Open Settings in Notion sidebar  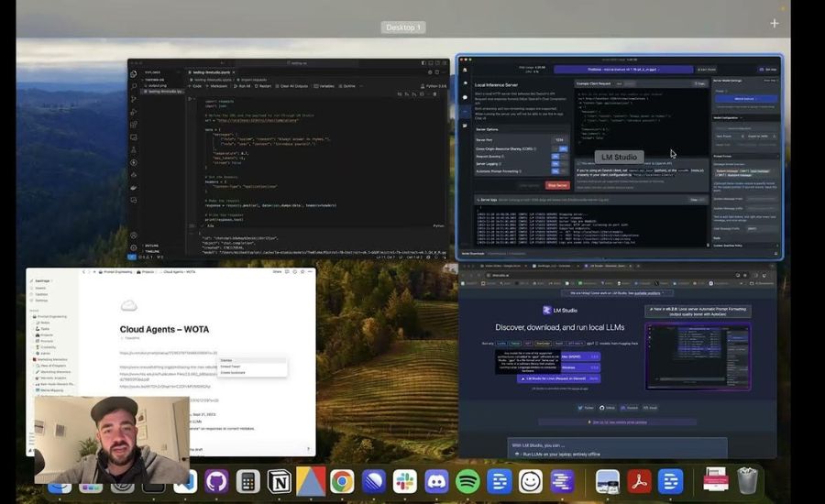41,301
